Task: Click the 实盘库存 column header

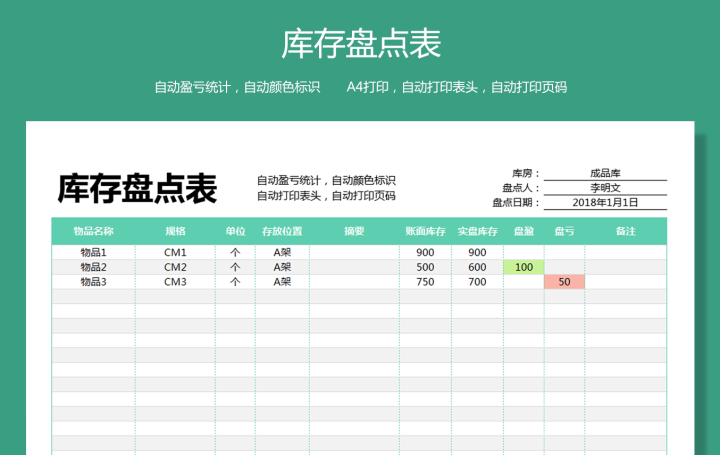Action: pos(477,231)
